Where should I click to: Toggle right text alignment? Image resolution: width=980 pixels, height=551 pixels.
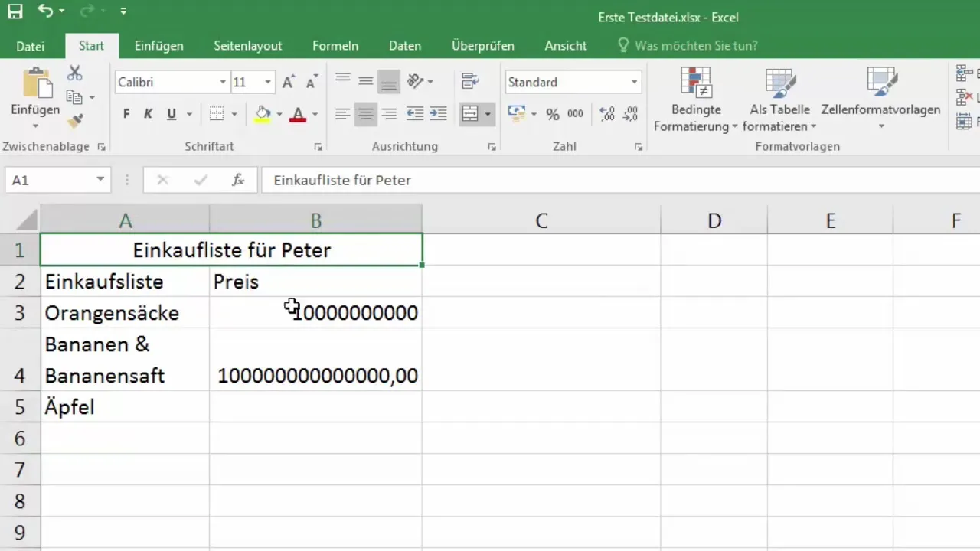click(389, 114)
